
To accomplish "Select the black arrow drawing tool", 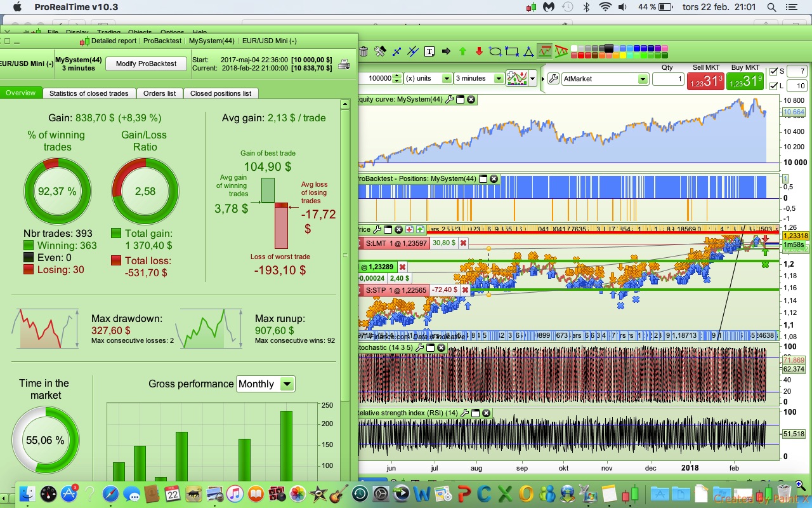I will click(x=445, y=51).
